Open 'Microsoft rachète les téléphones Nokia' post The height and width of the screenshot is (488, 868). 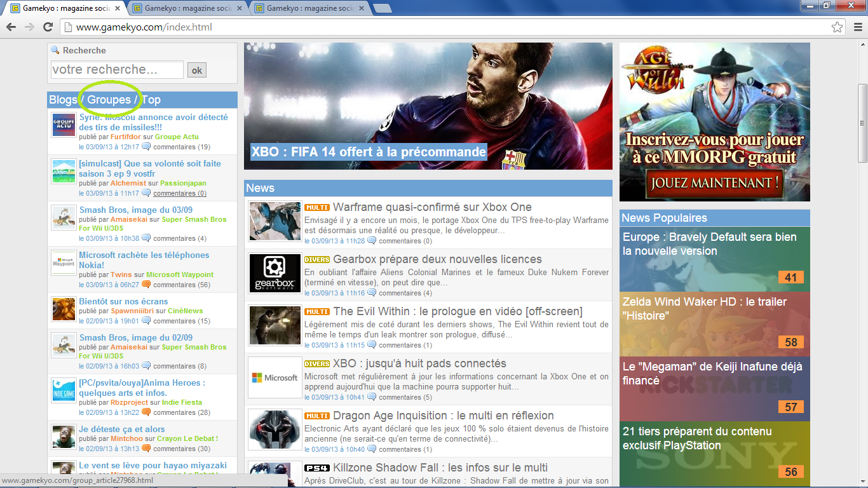(144, 260)
